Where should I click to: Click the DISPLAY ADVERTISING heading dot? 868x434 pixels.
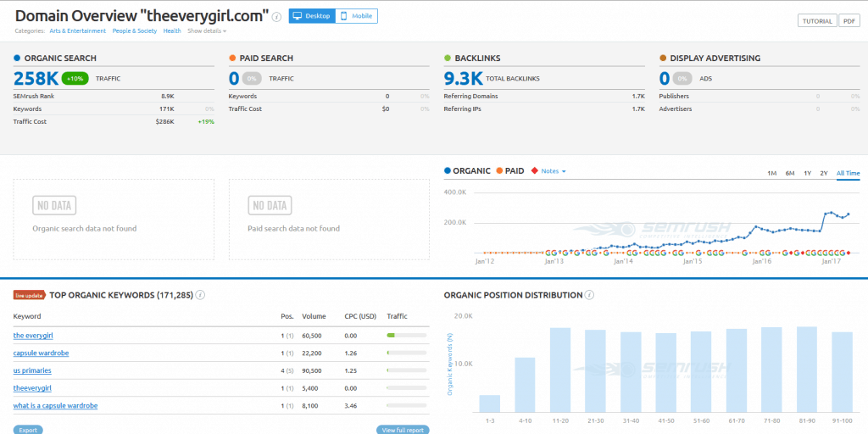pyautogui.click(x=663, y=58)
